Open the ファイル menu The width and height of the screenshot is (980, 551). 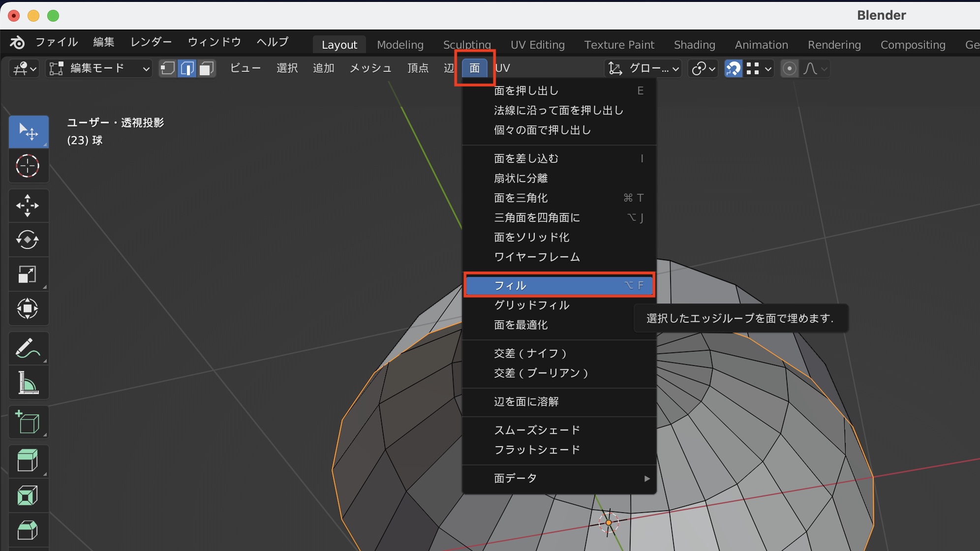click(57, 42)
